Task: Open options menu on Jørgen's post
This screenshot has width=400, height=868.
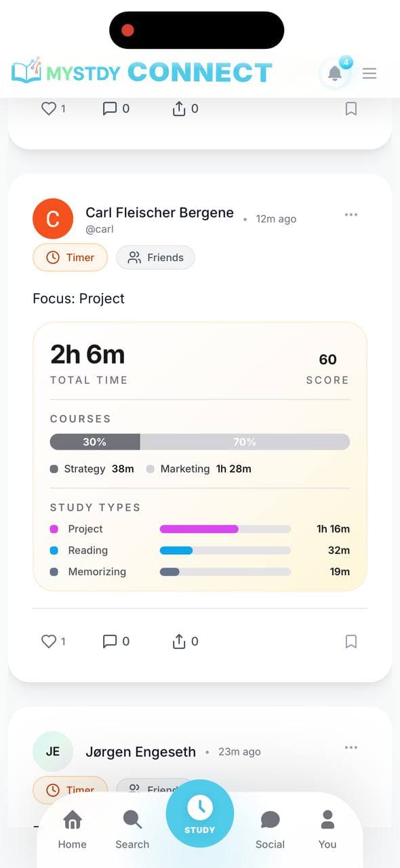Action: point(351,747)
